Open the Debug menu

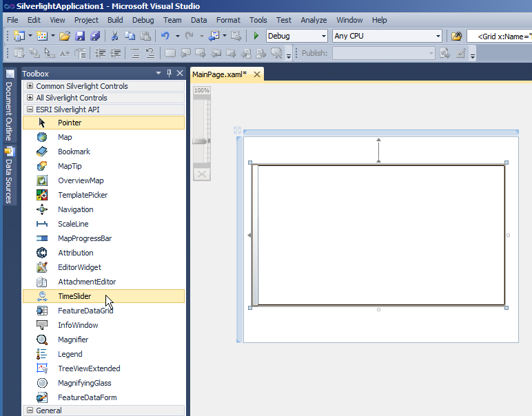143,20
